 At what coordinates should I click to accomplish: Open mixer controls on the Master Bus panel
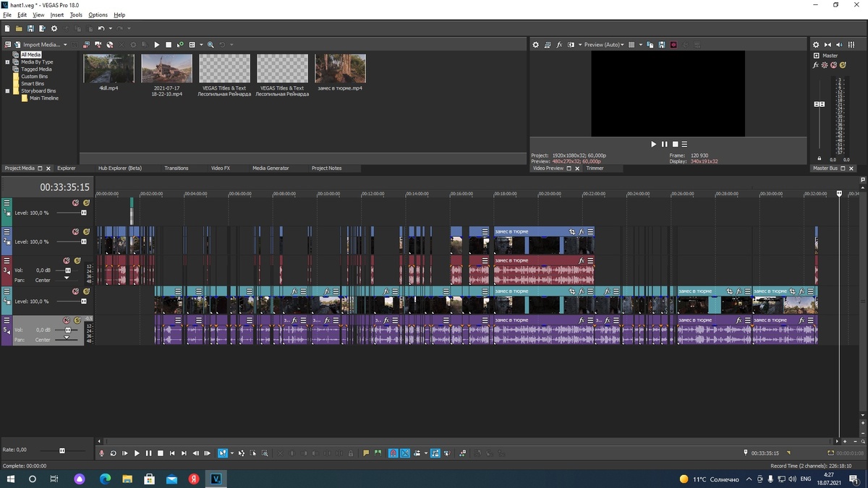852,45
